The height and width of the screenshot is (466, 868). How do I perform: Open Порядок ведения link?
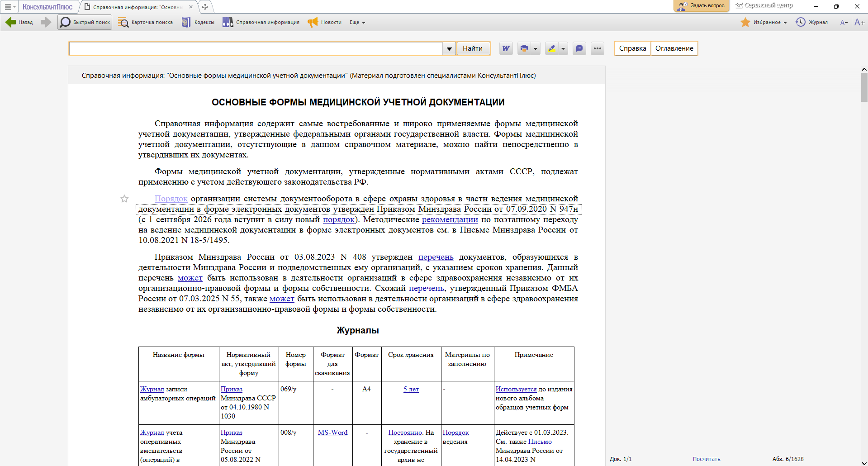[x=456, y=433]
